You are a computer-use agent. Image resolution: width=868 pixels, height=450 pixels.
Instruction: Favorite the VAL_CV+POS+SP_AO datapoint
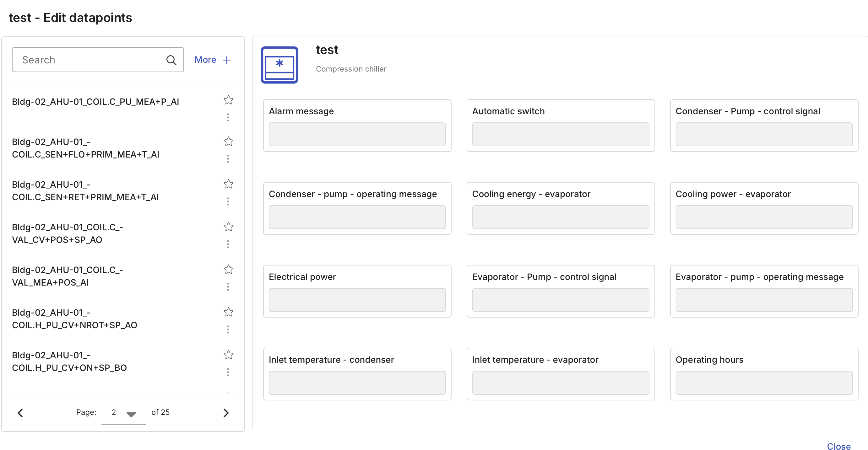(228, 227)
